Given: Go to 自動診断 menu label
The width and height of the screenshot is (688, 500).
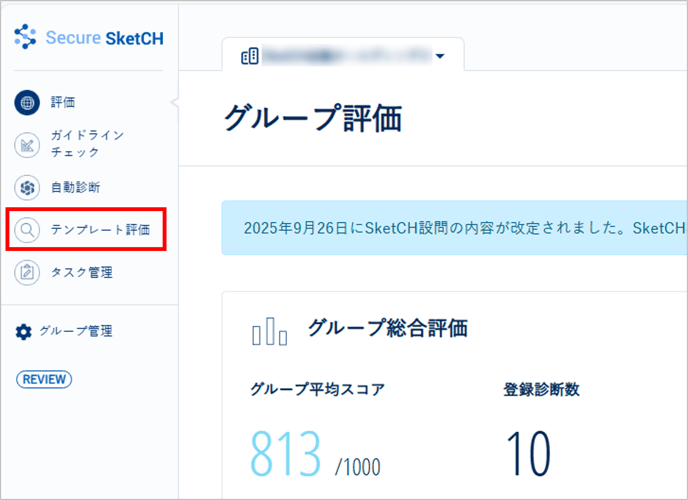Looking at the screenshot, I should tap(75, 187).
